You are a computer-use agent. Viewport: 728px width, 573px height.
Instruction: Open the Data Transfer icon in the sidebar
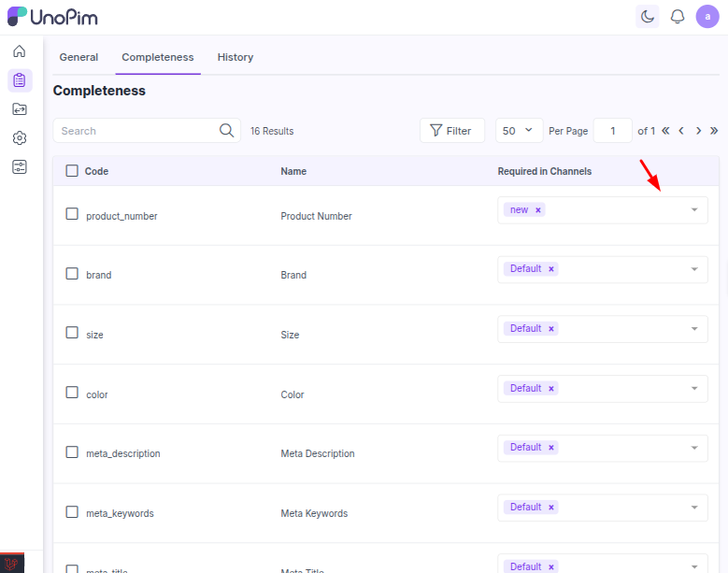click(20, 109)
